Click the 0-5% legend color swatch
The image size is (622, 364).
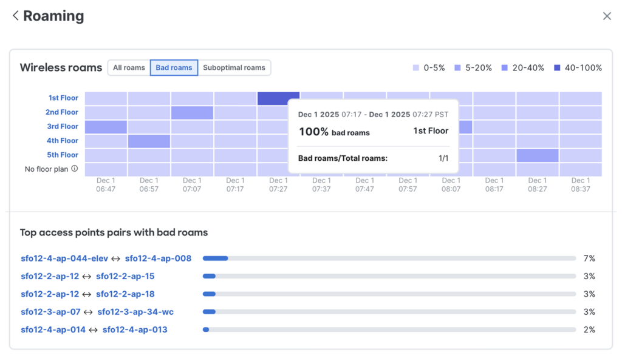pyautogui.click(x=416, y=68)
